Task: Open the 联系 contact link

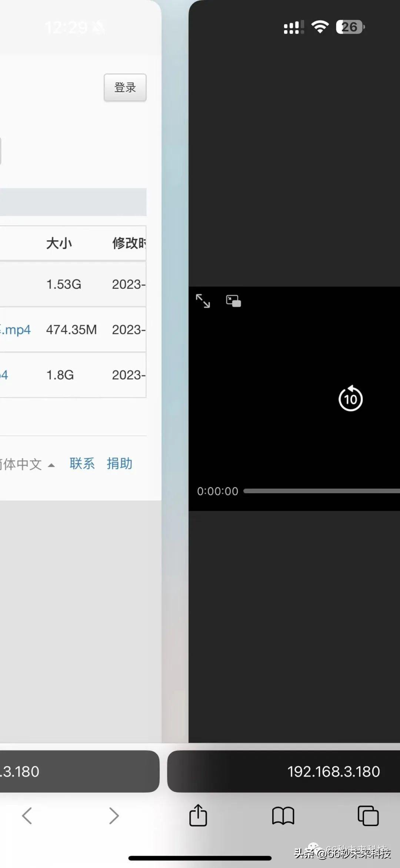Action: pos(82,463)
